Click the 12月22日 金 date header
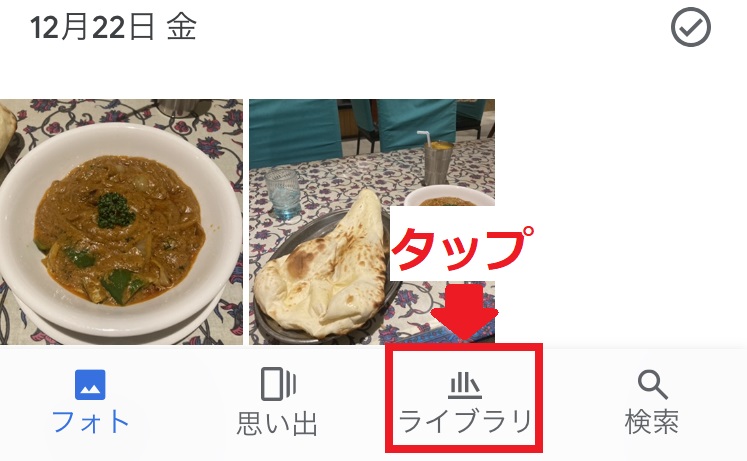Screen dimensions: 747x461 tap(113, 27)
